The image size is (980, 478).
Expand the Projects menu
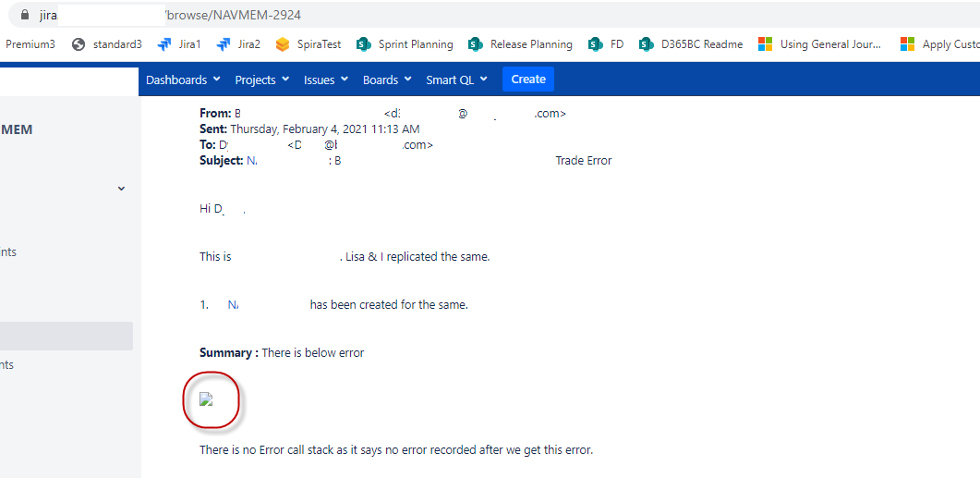(x=262, y=80)
